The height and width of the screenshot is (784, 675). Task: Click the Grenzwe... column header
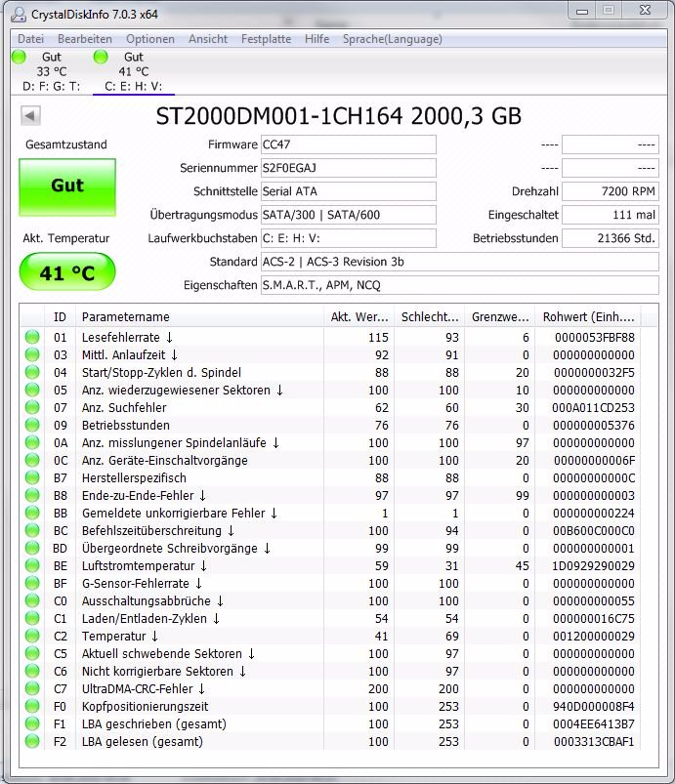point(500,317)
